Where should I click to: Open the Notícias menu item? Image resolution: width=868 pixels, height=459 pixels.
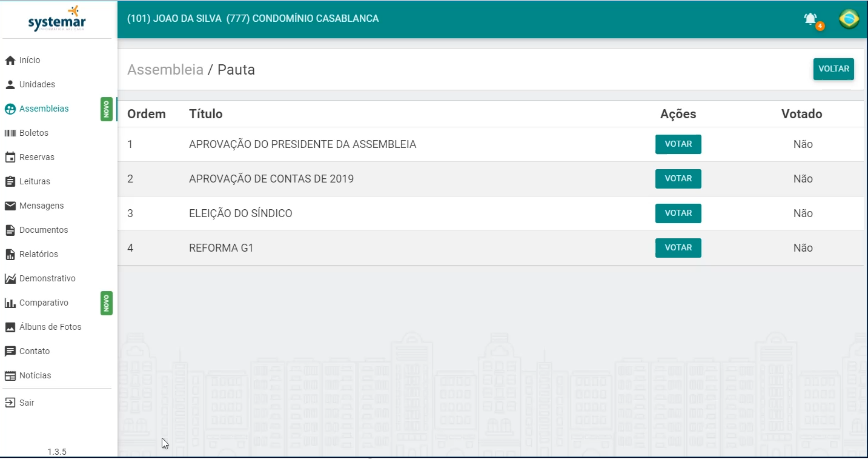tap(35, 375)
